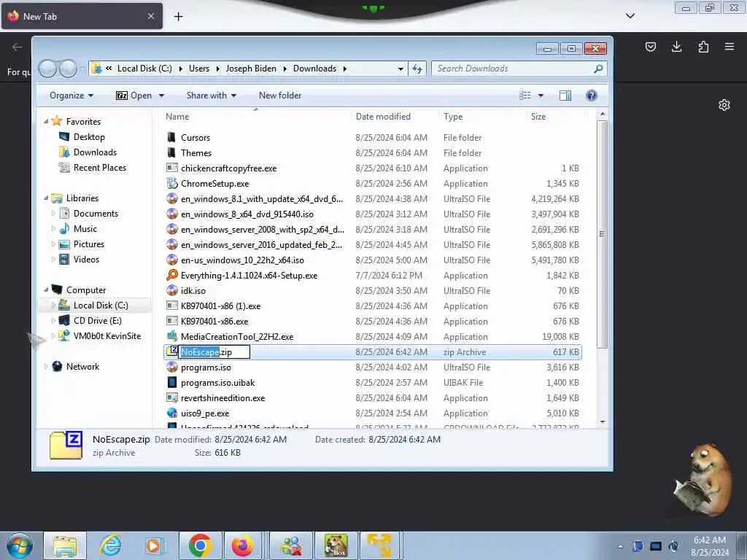Select Users in the address breadcrumb
Image resolution: width=747 pixels, height=560 pixels.
tap(199, 69)
